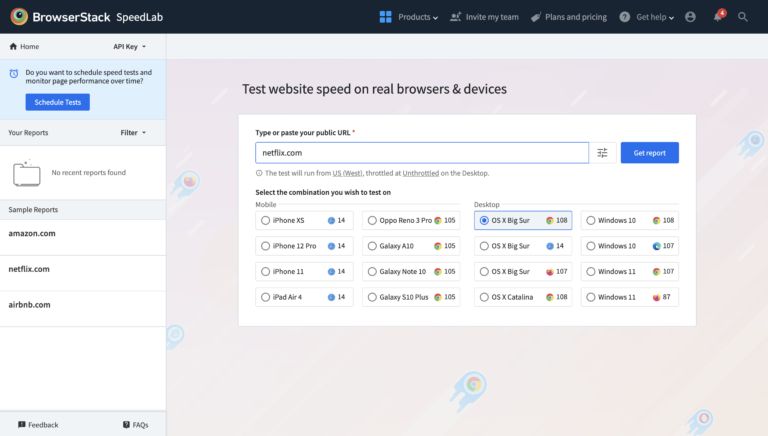Select the Galaxy S10 Plus radio button
Image resolution: width=768 pixels, height=436 pixels.
click(372, 297)
